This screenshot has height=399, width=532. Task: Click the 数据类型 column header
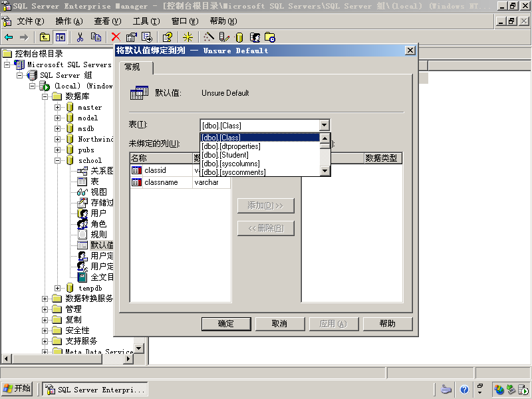click(383, 158)
